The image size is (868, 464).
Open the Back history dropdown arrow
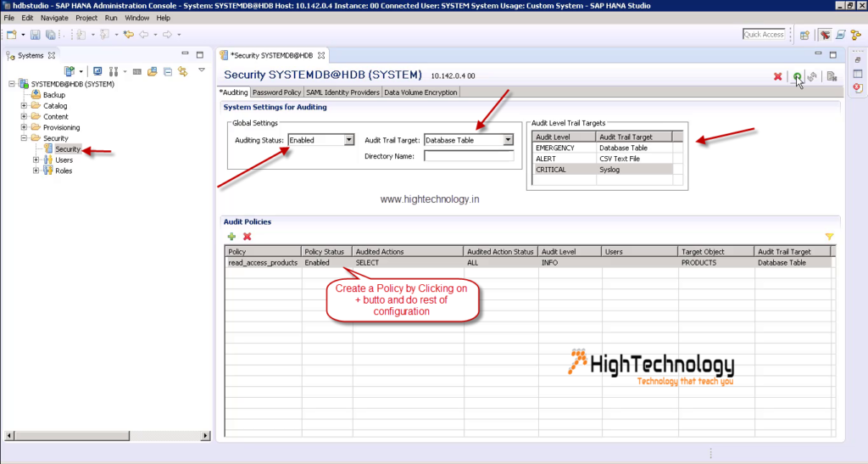pos(156,35)
